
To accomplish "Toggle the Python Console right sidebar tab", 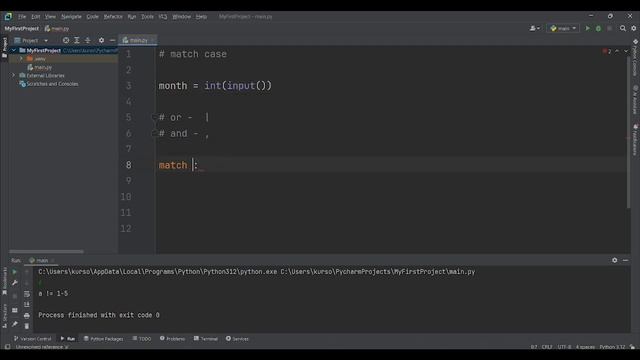I will [x=635, y=58].
